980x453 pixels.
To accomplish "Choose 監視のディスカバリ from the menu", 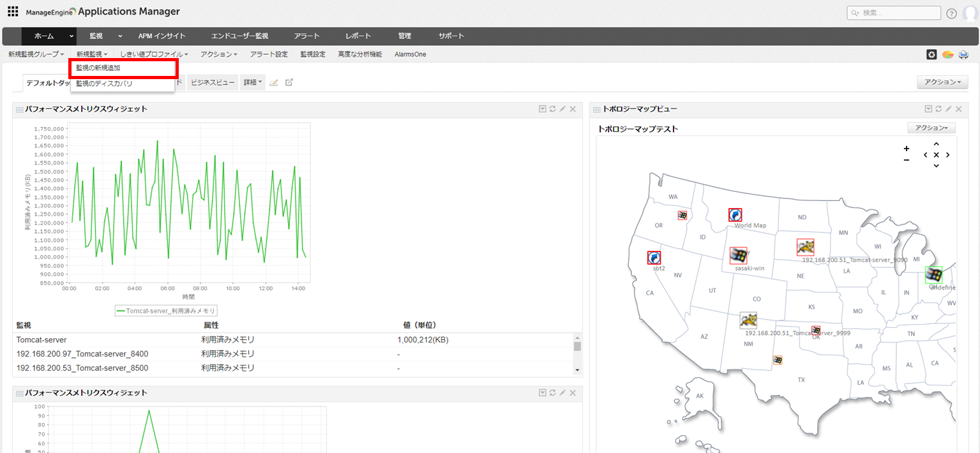I will (104, 84).
